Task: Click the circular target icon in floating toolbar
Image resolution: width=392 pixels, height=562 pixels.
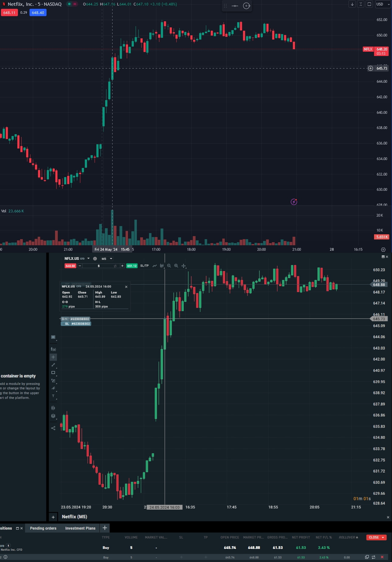Action: click(247, 6)
